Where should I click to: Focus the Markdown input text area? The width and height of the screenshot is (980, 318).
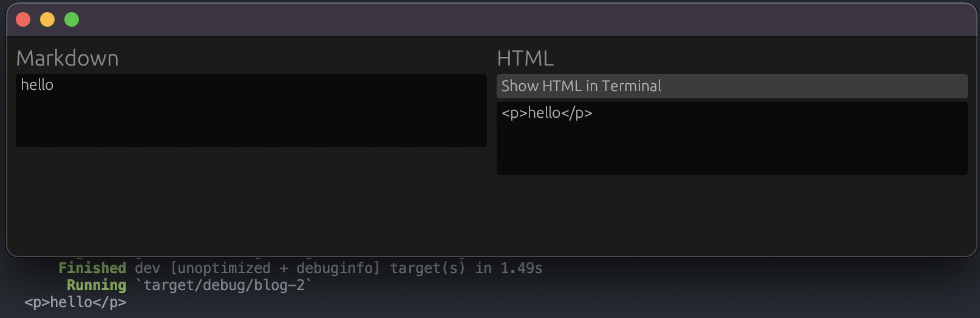click(251, 110)
